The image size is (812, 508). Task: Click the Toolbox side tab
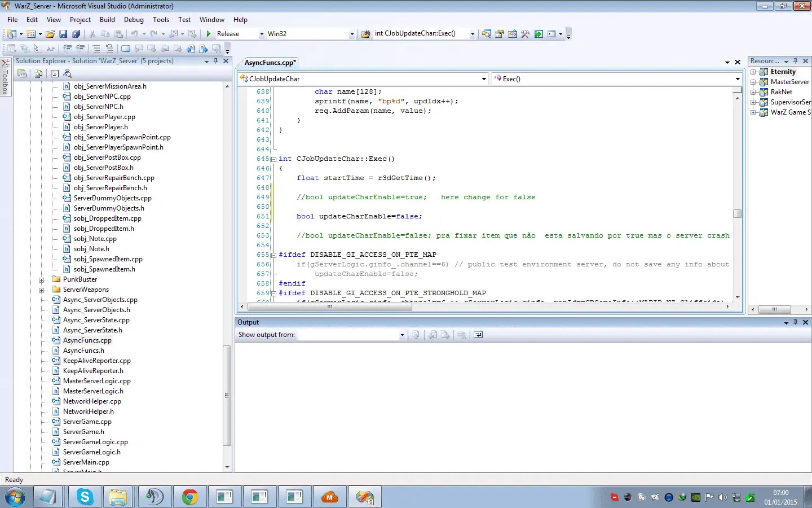(x=6, y=77)
